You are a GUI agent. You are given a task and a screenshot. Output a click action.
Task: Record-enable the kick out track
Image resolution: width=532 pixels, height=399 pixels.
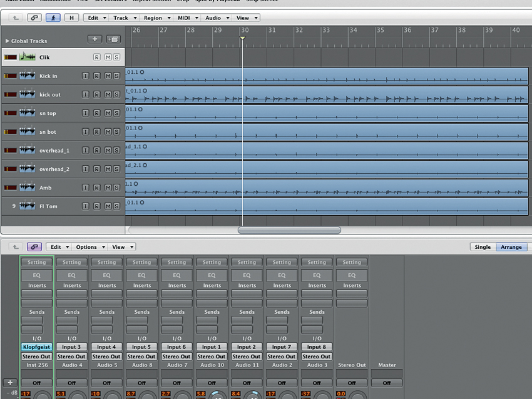coord(96,94)
